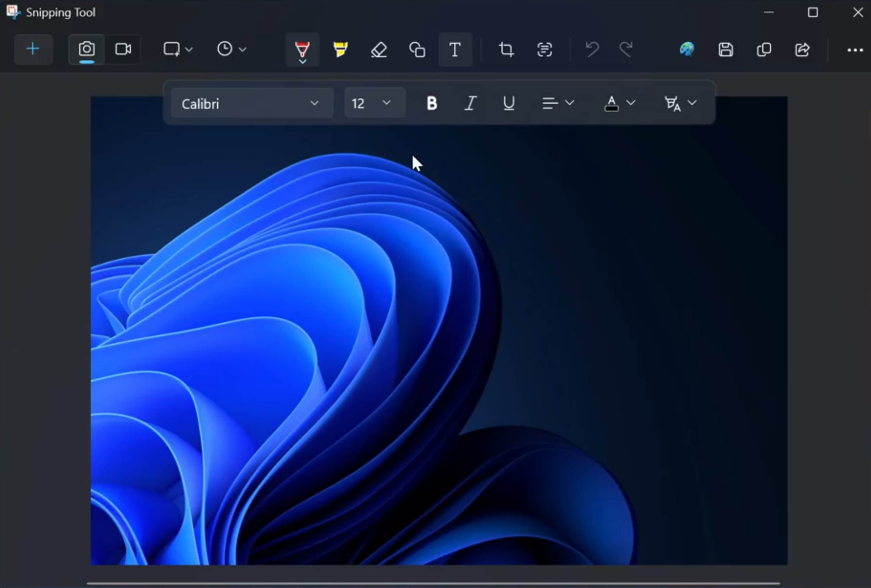Image resolution: width=871 pixels, height=588 pixels.
Task: Save the snip to disk
Action: (x=726, y=49)
